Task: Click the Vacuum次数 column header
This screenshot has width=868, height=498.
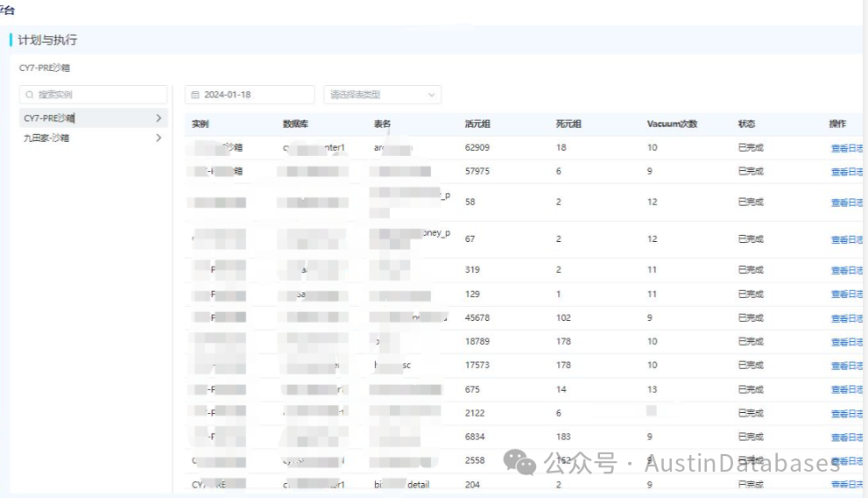Action: click(672, 125)
